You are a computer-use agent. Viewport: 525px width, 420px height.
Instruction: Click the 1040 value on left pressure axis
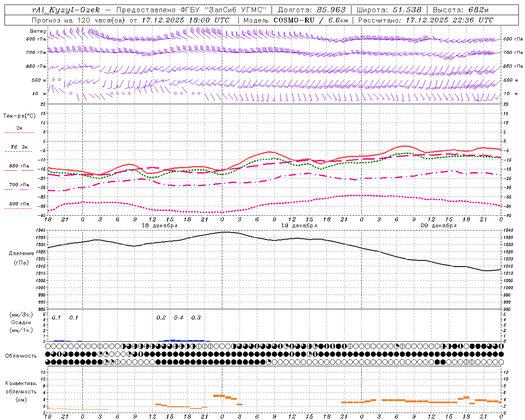41,230
